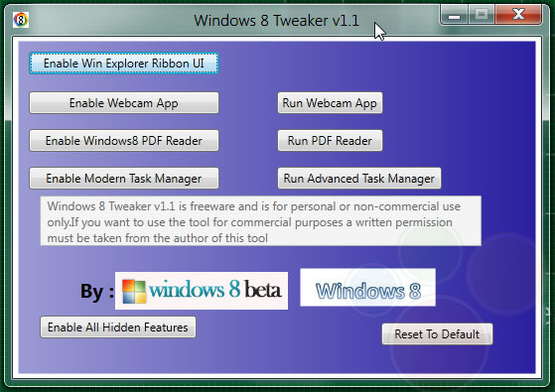555x392 pixels.
Task: Launch Run Webcam App
Action: point(330,103)
